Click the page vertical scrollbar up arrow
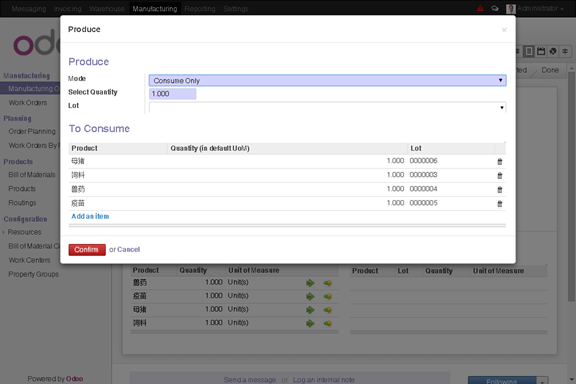This screenshot has height=384, width=576. pyautogui.click(x=571, y=69)
